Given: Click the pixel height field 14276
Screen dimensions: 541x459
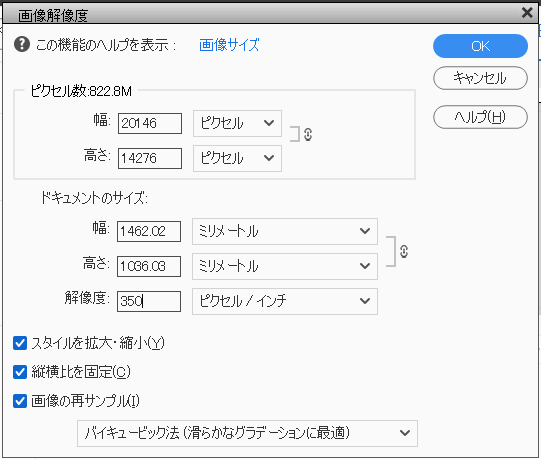Looking at the screenshot, I should [x=150, y=158].
